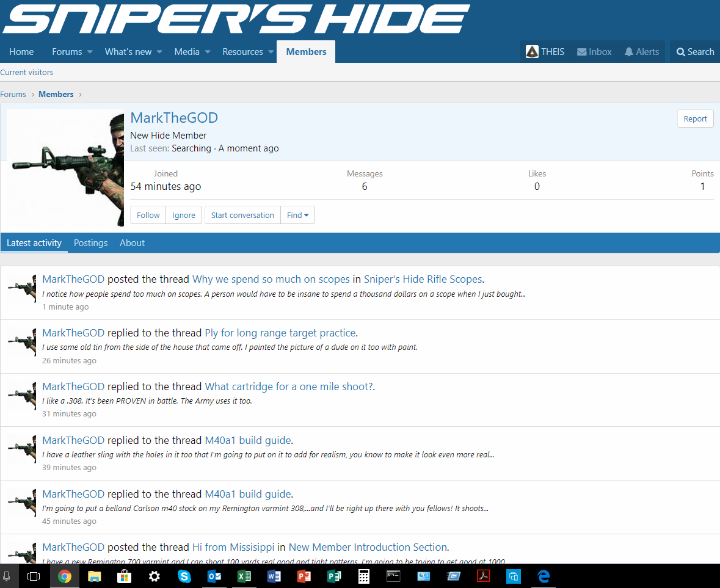The image size is (720, 588).
Task: Click the '54 minutes ago' joined value
Action: click(x=165, y=186)
